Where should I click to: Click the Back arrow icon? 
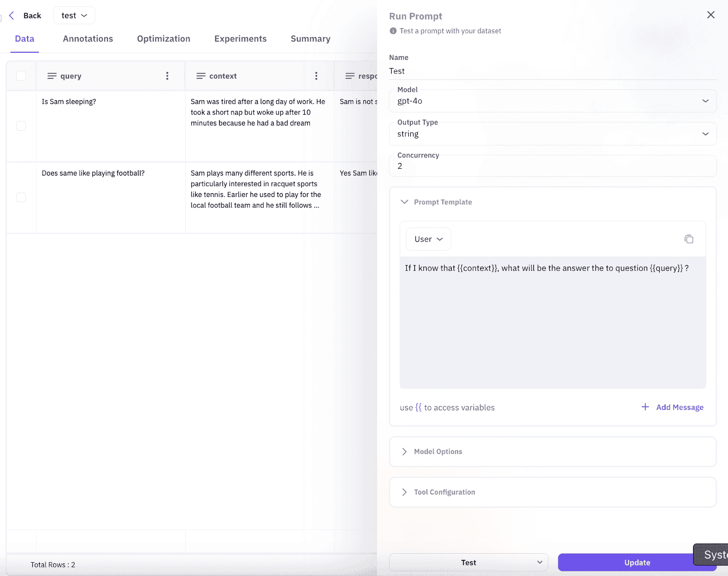12,15
